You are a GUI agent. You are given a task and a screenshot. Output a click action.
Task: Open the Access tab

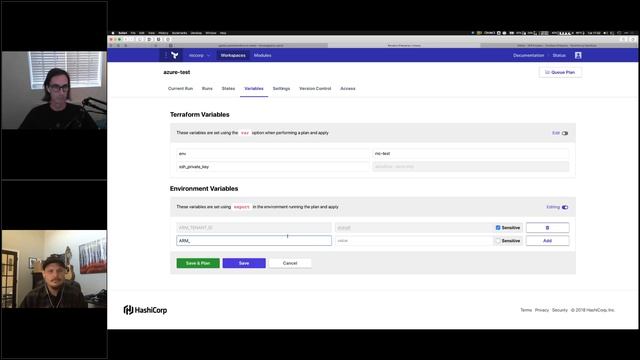[x=348, y=89]
